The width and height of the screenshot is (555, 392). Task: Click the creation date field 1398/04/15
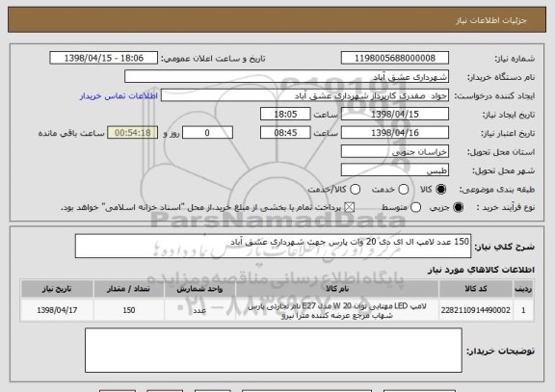click(395, 114)
